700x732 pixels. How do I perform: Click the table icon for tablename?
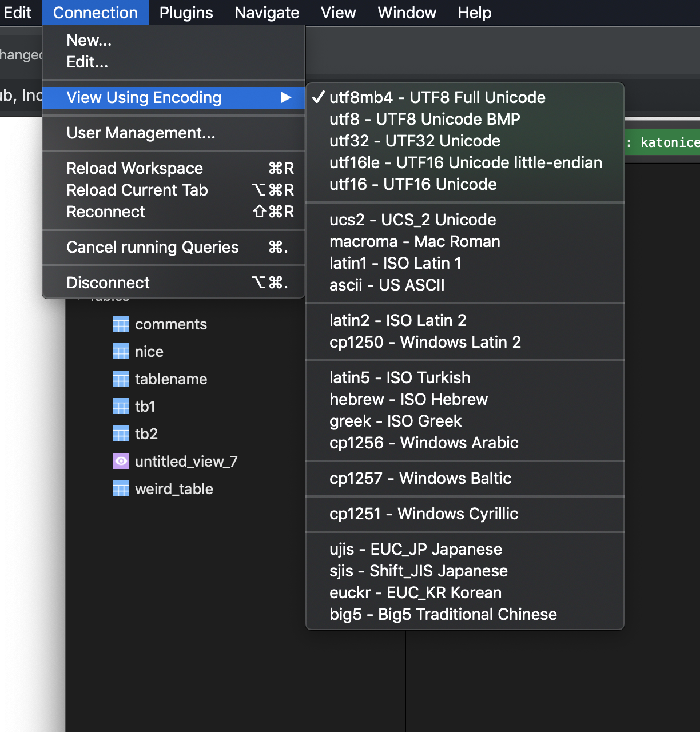(x=121, y=379)
